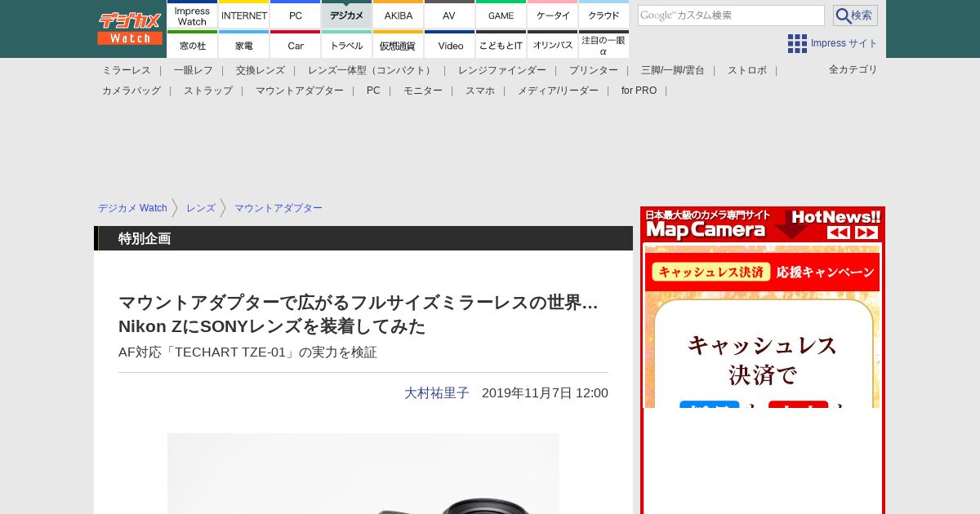Image resolution: width=980 pixels, height=514 pixels.
Task: Open the Car Watch tab
Action: [296, 44]
